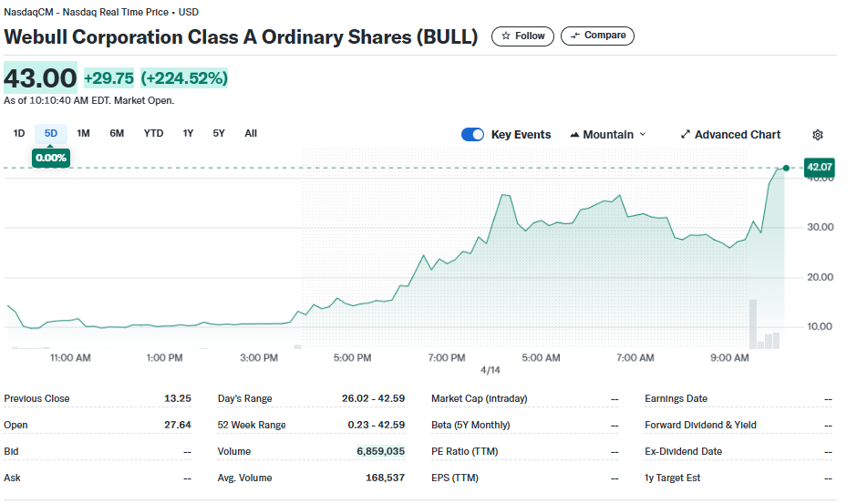Select the 1Y time range tab
The image size is (857, 504).
[188, 133]
